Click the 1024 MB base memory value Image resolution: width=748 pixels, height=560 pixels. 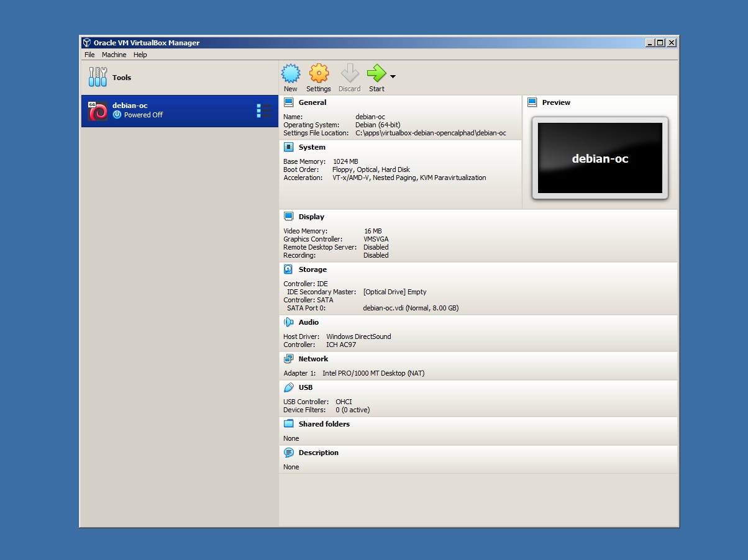[x=345, y=161]
